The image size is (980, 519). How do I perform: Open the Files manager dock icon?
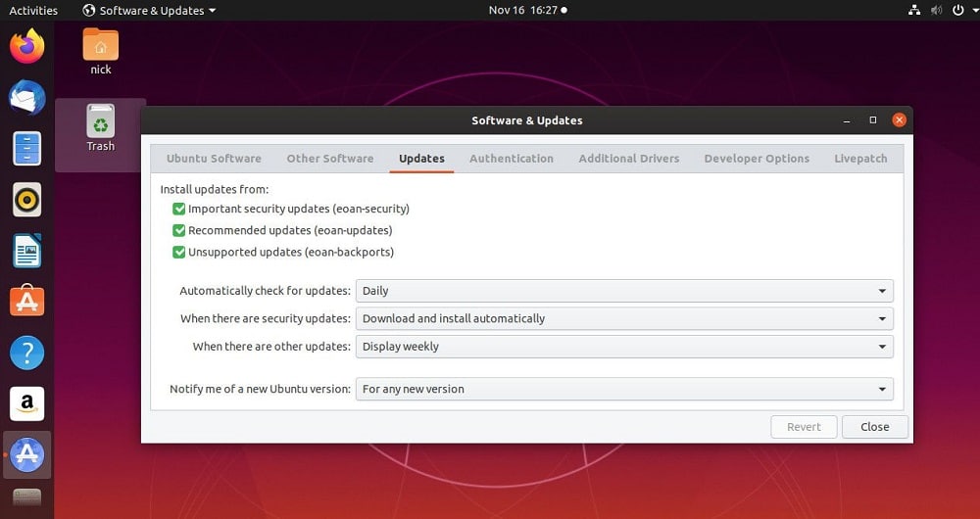26,149
